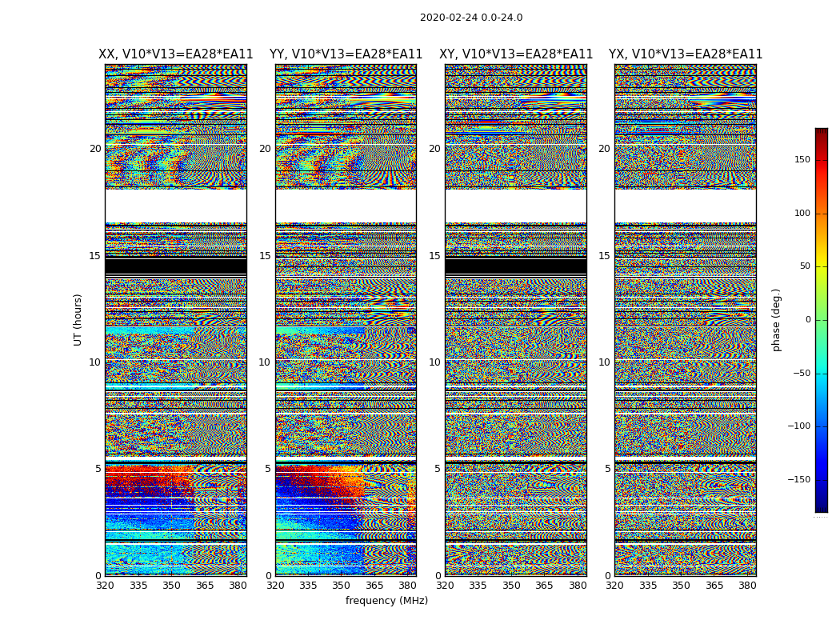The height and width of the screenshot is (640, 840).
Task: Click the 20 hour tick of YX plot
Action: 604,149
